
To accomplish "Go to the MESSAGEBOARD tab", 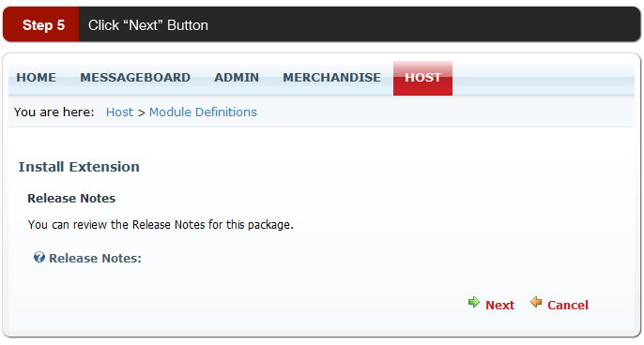I will (135, 78).
